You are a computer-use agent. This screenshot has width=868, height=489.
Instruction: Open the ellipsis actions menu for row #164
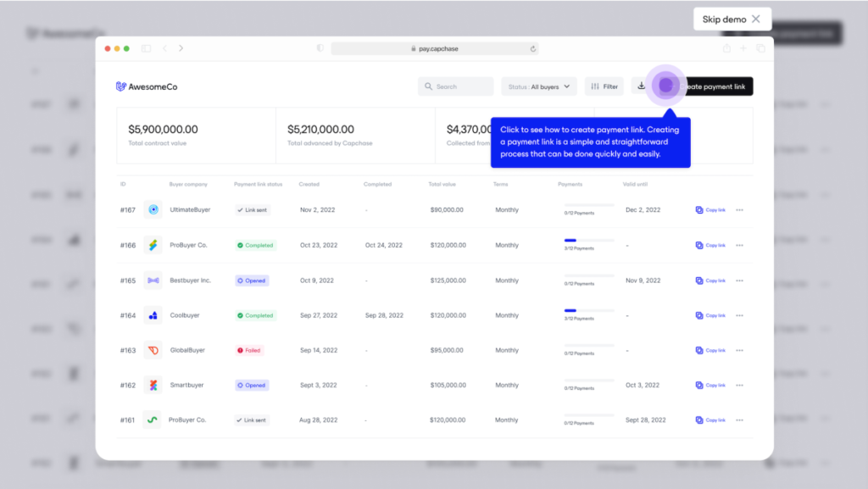point(739,314)
